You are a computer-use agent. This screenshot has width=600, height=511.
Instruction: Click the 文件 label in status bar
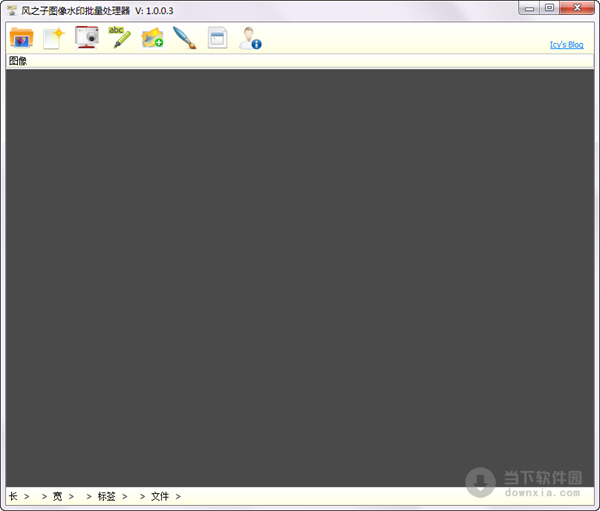[x=160, y=496]
